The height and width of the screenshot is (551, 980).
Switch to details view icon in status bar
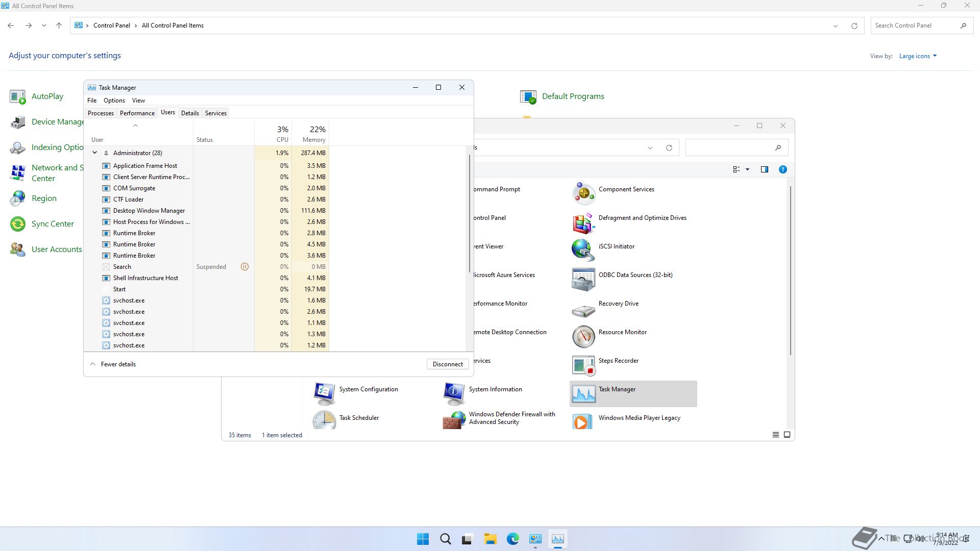coord(775,435)
